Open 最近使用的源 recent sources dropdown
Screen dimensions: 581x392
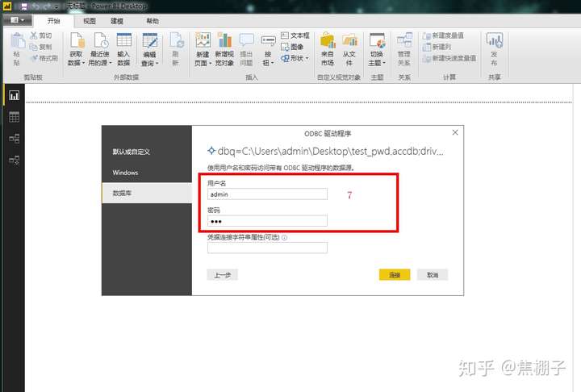(x=100, y=49)
